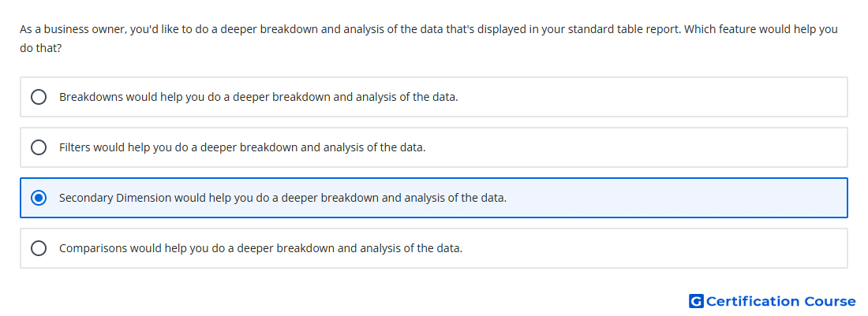
Task: Click the "Breakdowns would help you" answer sentence
Action: pos(259,97)
